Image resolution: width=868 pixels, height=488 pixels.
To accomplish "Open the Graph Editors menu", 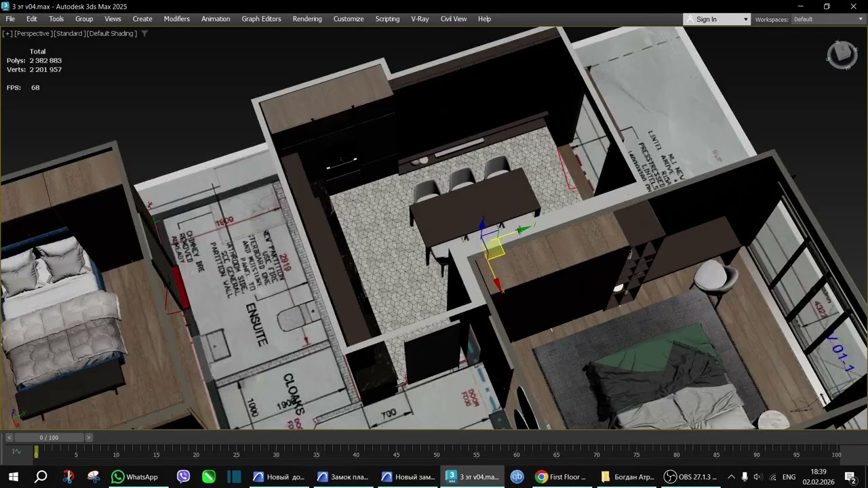I will 261,19.
